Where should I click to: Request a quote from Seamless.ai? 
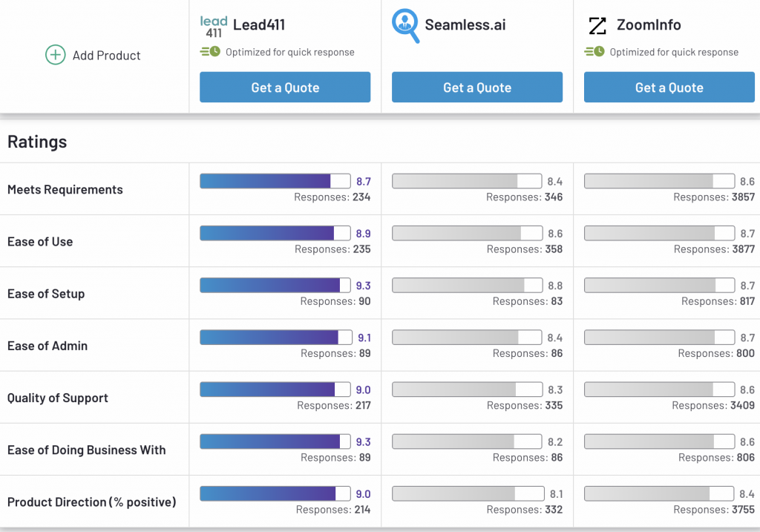tap(477, 88)
